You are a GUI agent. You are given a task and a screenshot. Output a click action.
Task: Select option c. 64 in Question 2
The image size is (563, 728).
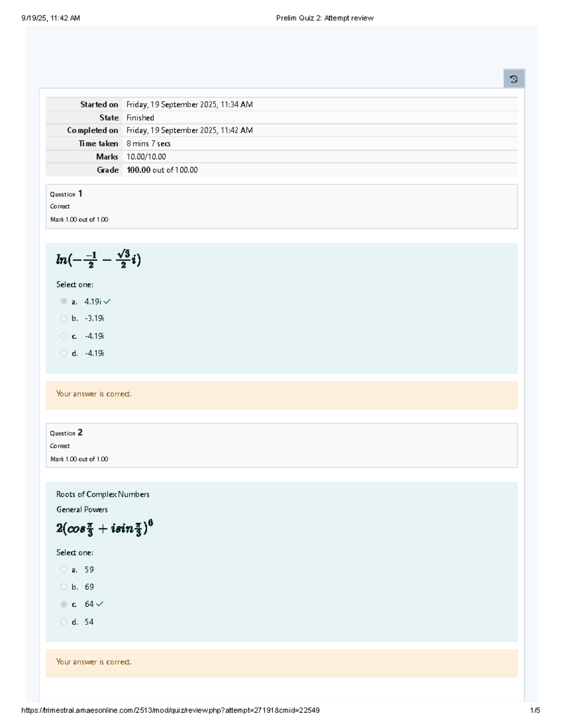pos(64,604)
